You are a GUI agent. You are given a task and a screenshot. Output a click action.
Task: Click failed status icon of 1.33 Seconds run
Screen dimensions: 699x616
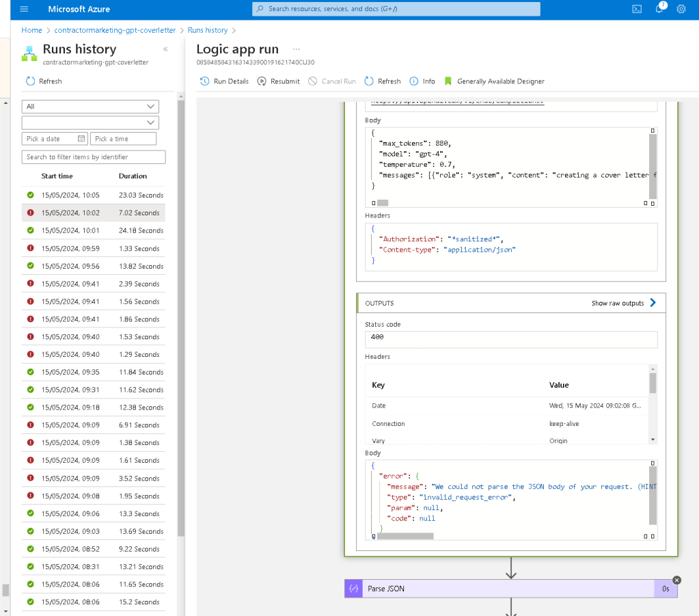[30, 248]
